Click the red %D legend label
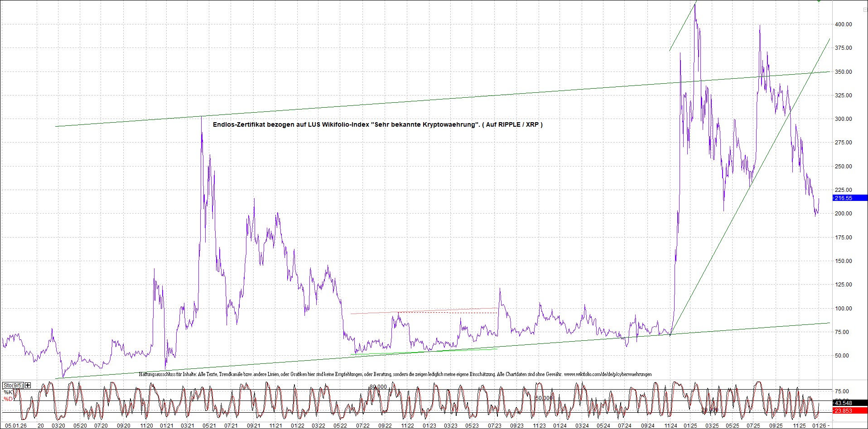This screenshot has height=429, width=868. tap(8, 399)
